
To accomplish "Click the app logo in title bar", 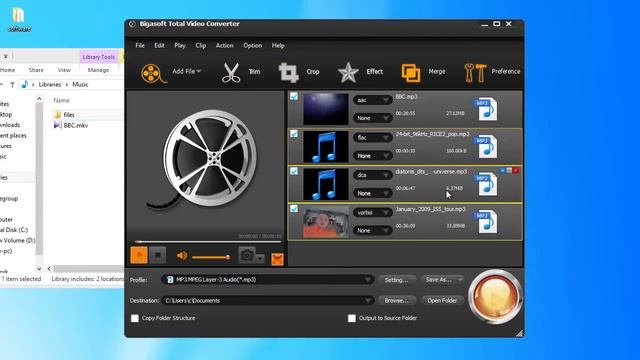I will click(132, 24).
